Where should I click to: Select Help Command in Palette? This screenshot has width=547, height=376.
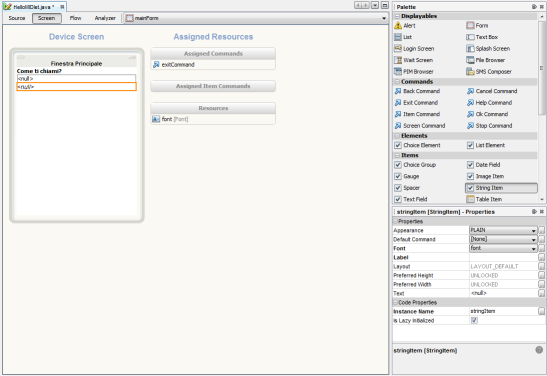click(x=489, y=103)
